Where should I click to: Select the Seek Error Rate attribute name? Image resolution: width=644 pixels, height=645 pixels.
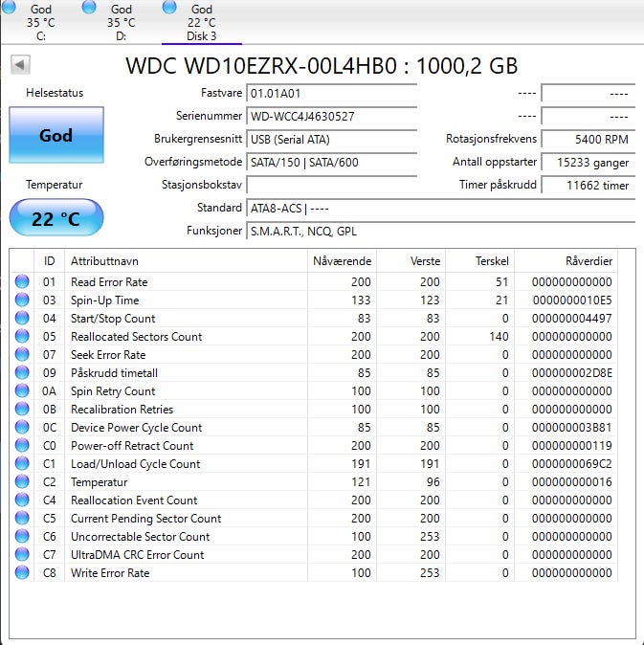[x=108, y=355]
